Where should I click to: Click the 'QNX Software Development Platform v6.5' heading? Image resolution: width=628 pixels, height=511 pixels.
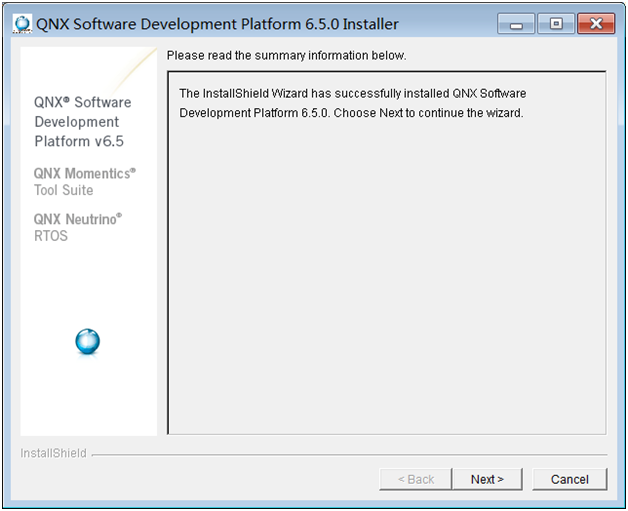point(83,122)
